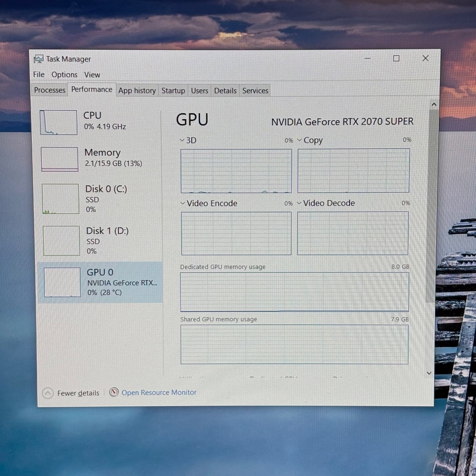Switch to the Services tab

point(255,91)
